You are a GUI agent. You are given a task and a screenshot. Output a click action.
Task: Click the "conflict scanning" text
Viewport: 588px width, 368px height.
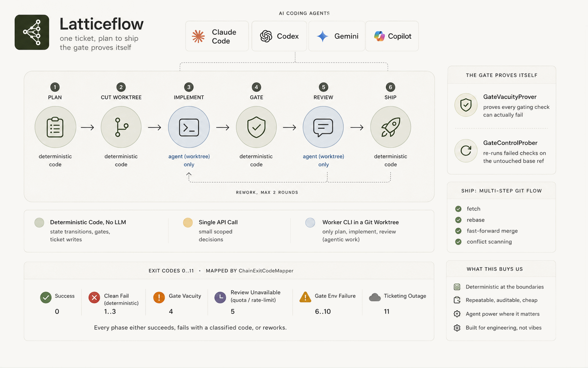click(489, 242)
